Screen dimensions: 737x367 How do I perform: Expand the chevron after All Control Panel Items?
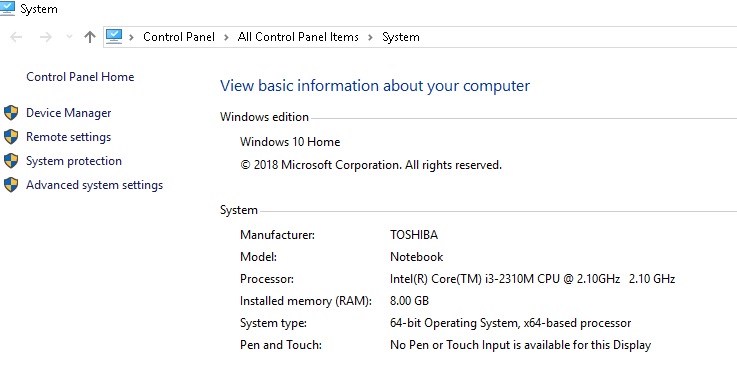(x=370, y=37)
